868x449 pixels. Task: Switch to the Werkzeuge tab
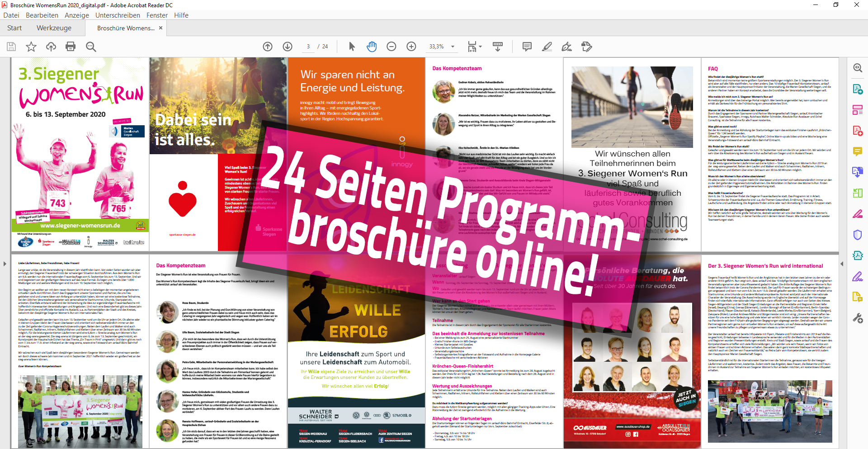click(54, 28)
